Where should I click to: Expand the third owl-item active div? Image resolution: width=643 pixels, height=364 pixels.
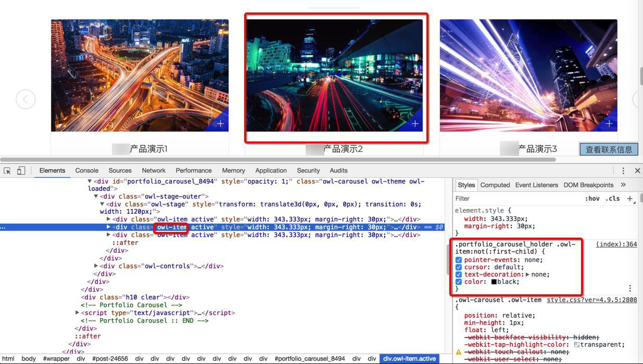108,235
